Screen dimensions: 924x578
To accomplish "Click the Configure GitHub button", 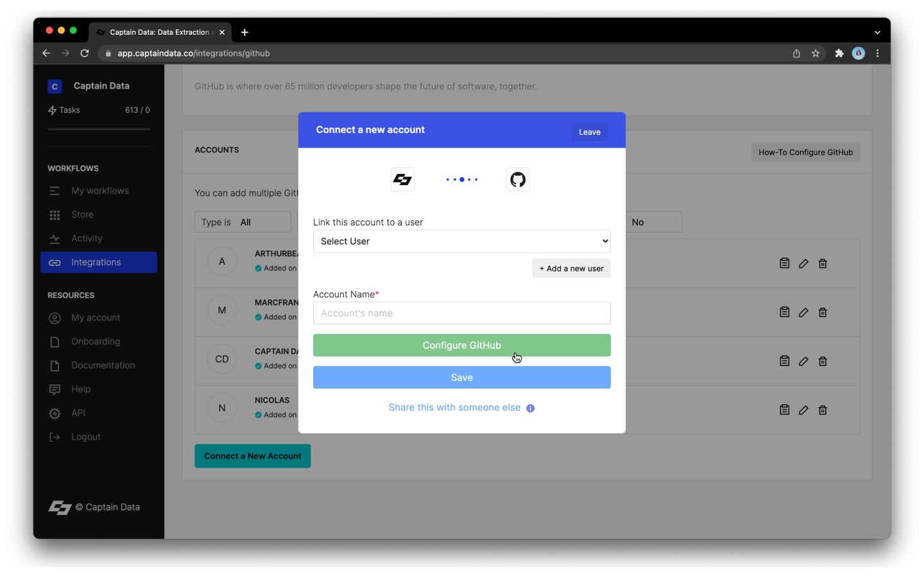I will pos(461,345).
